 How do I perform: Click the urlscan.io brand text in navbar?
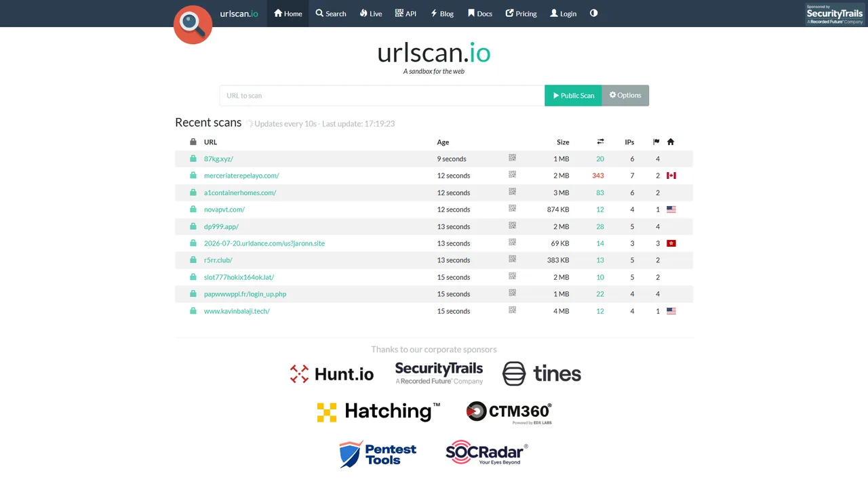pos(239,14)
